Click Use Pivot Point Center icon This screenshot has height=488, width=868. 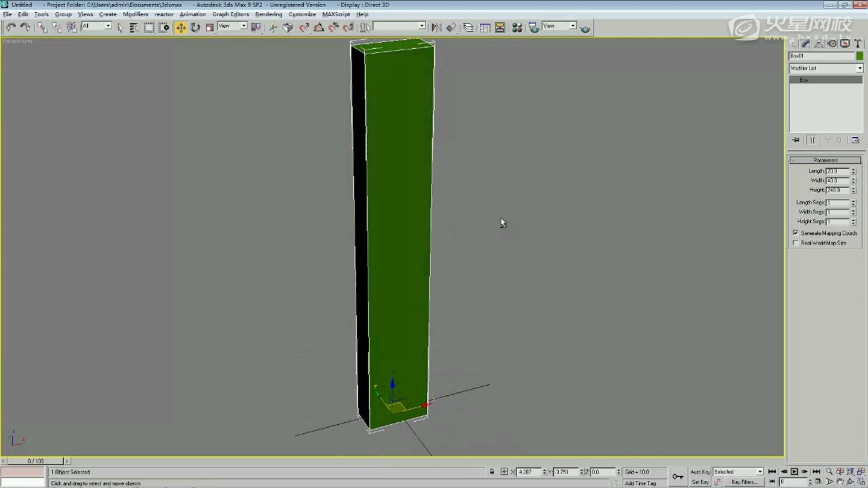tap(256, 27)
